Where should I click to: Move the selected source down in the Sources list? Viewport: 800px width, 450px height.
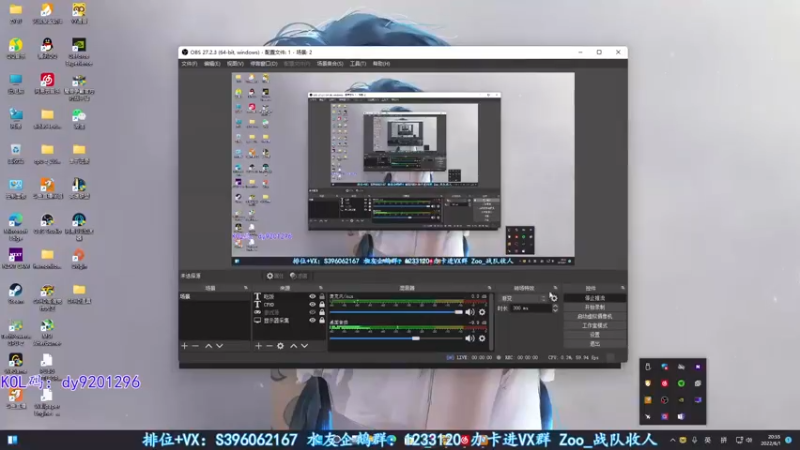(x=305, y=346)
